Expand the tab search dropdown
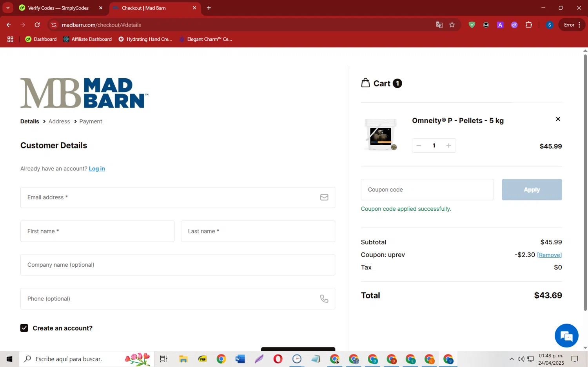 [8, 8]
